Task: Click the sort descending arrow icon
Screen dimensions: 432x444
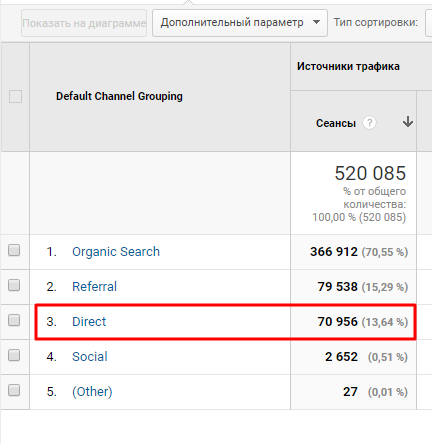Action: point(407,122)
